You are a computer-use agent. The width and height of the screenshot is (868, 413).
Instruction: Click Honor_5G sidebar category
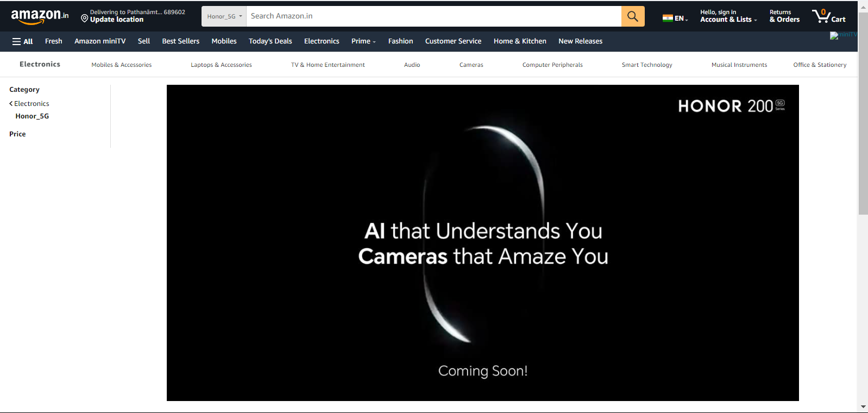[32, 116]
